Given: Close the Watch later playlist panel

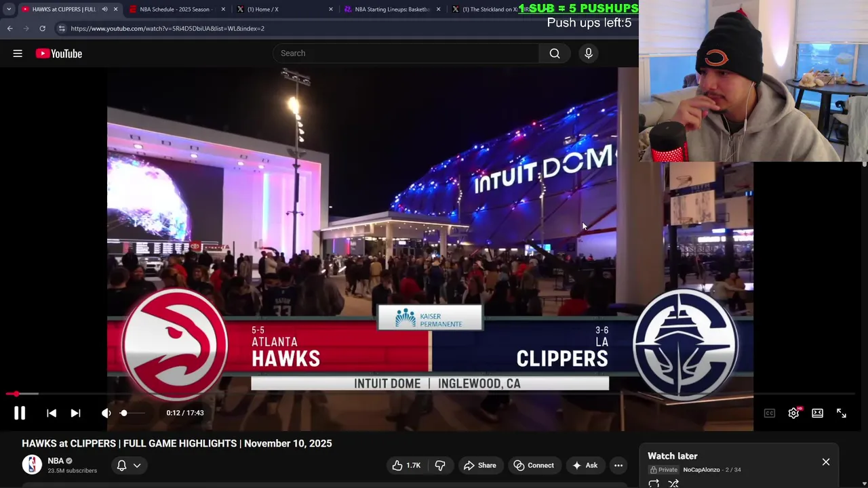Looking at the screenshot, I should 826,462.
